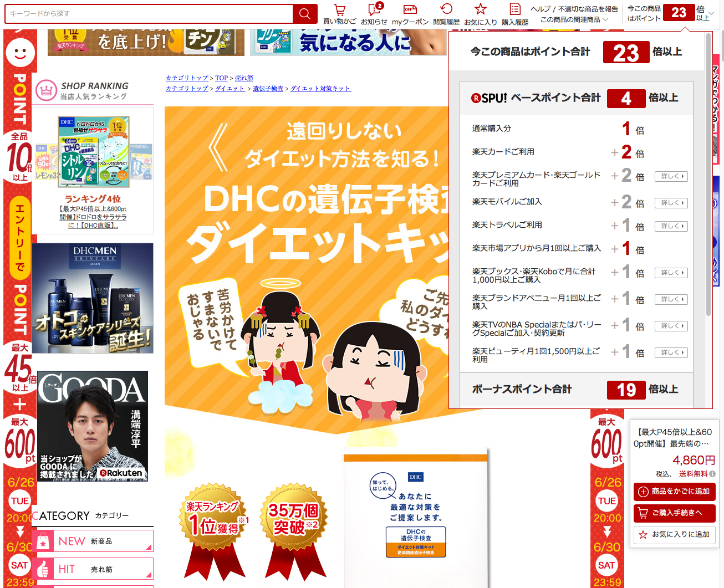Click the NEW 新商品 category icon
Viewport: 724px width, 588px height.
[43, 541]
